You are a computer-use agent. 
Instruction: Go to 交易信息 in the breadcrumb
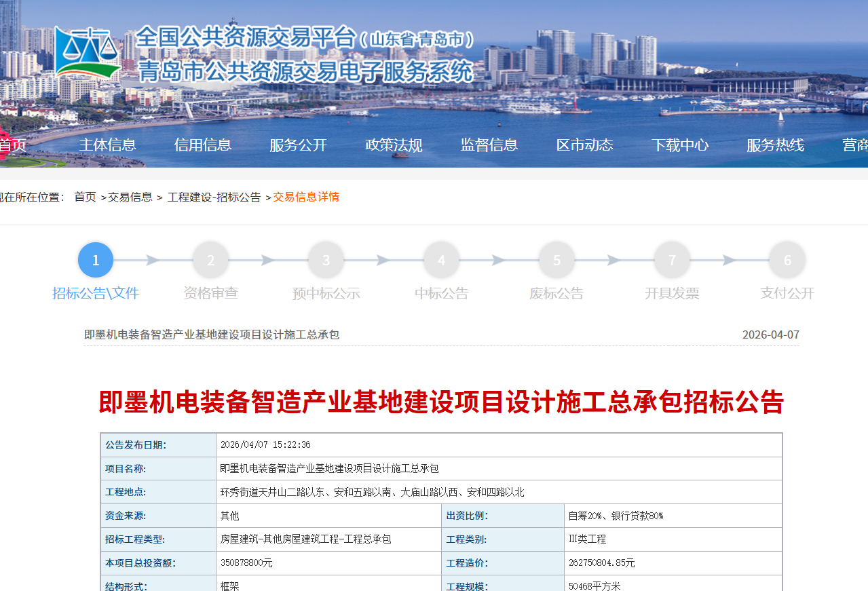click(x=130, y=197)
